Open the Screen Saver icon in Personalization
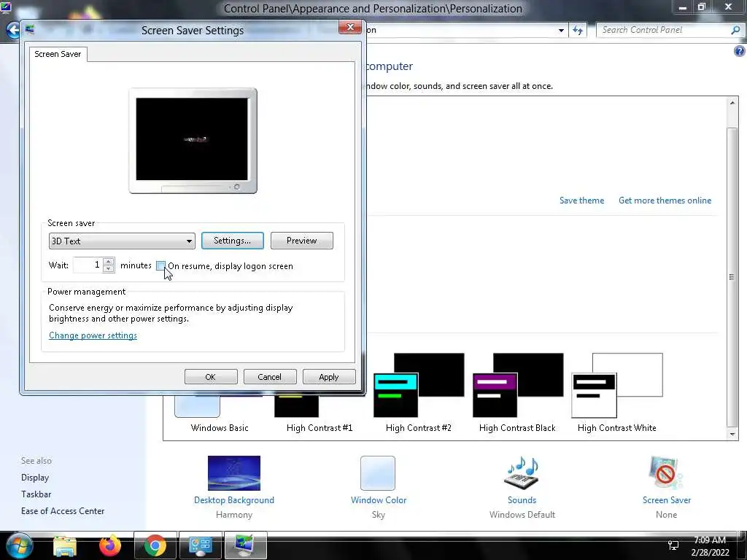The image size is (747, 560). (666, 472)
